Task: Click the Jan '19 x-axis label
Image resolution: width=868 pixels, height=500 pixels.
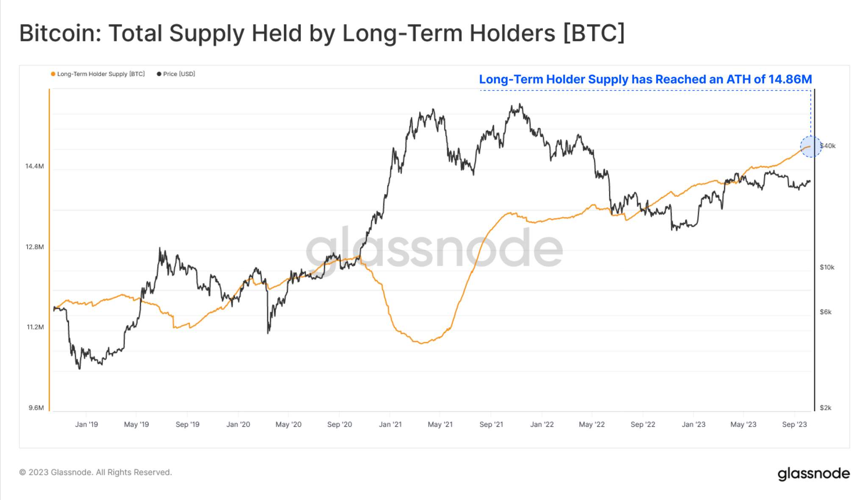Action: click(86, 425)
